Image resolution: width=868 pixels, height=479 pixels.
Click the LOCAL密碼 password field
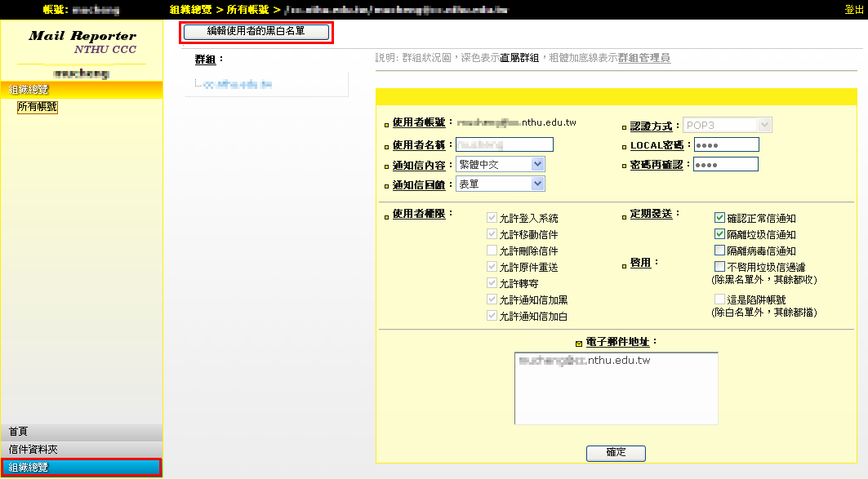click(x=726, y=144)
